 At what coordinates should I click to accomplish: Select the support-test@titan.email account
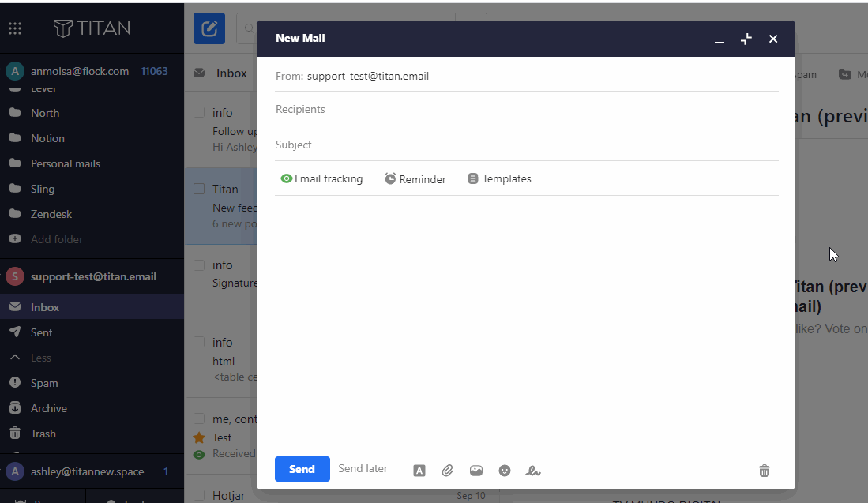[92, 276]
